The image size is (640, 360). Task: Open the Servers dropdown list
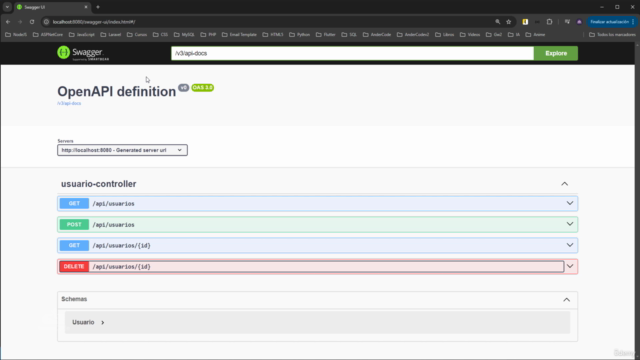click(x=122, y=150)
